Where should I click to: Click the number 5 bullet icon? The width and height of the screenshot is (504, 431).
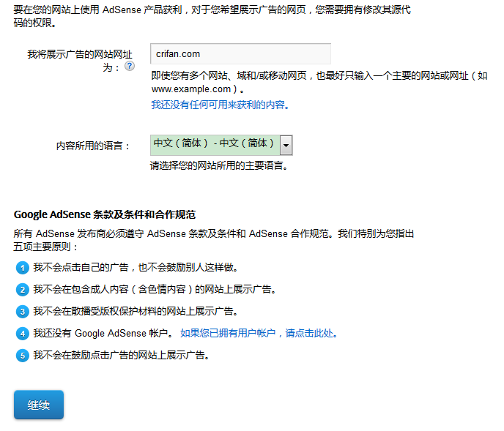[x=23, y=356]
